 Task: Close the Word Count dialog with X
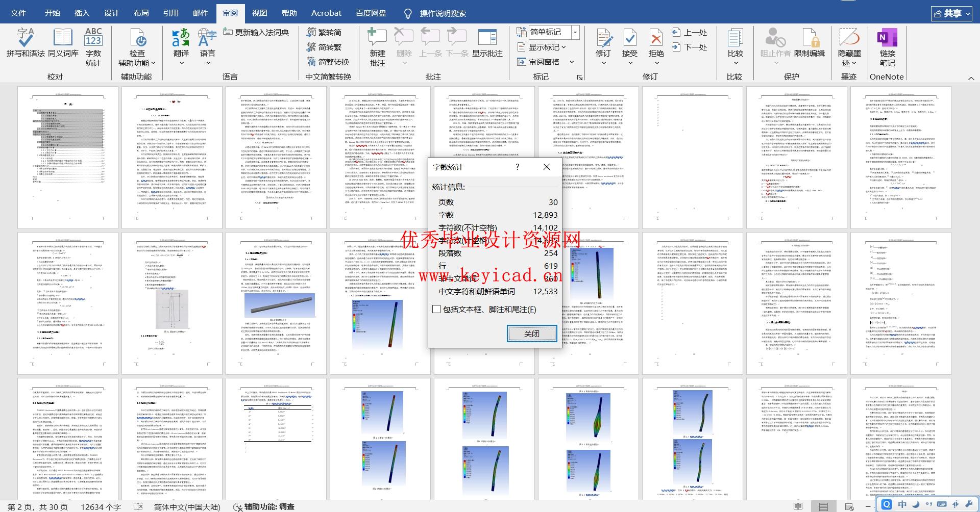pos(547,167)
